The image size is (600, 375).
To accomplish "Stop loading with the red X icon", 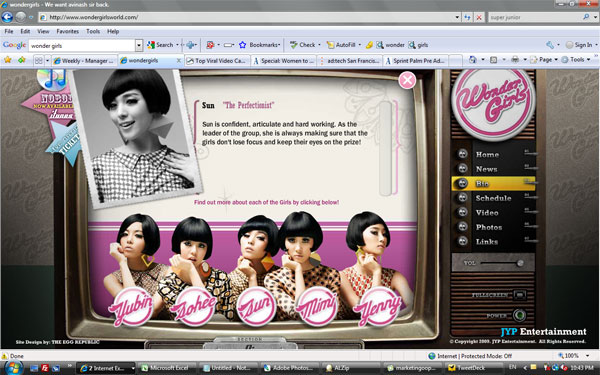I will coord(479,17).
